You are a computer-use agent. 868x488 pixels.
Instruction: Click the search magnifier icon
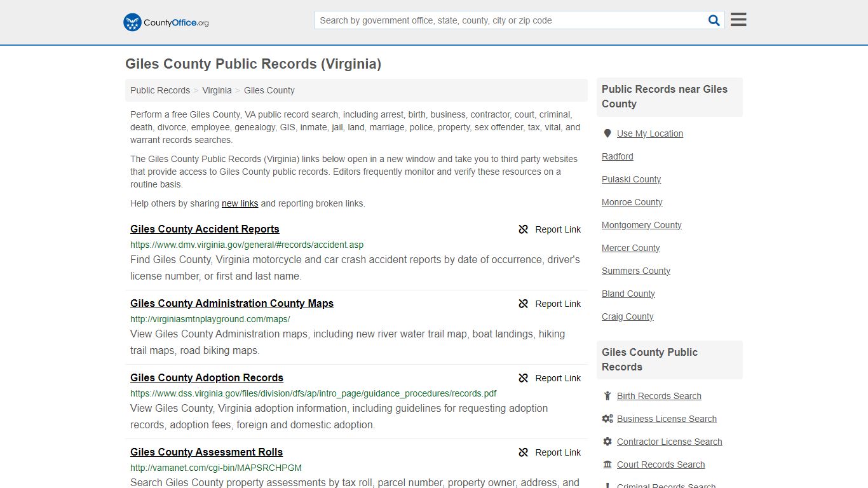[714, 20]
